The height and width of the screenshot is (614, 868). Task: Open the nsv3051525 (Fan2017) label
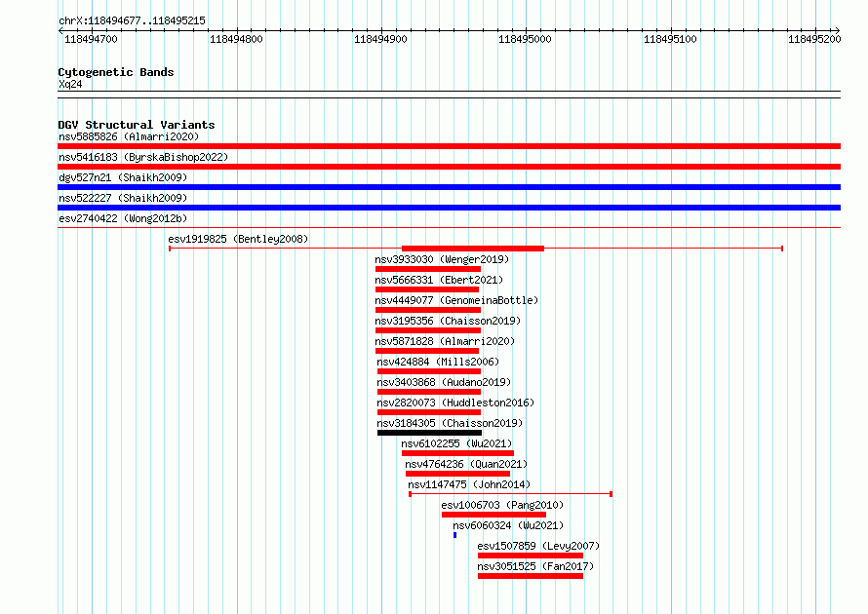535,566
